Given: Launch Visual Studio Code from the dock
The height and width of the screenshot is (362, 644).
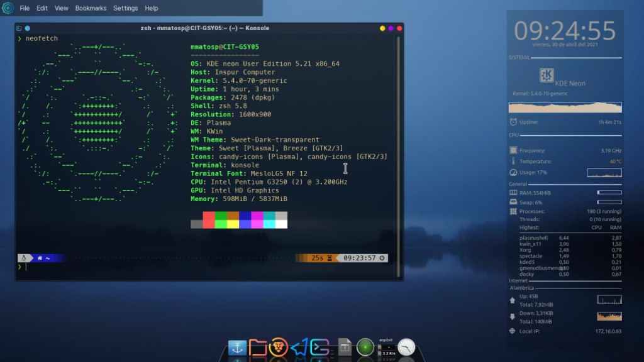Looking at the screenshot, I should click(299, 348).
